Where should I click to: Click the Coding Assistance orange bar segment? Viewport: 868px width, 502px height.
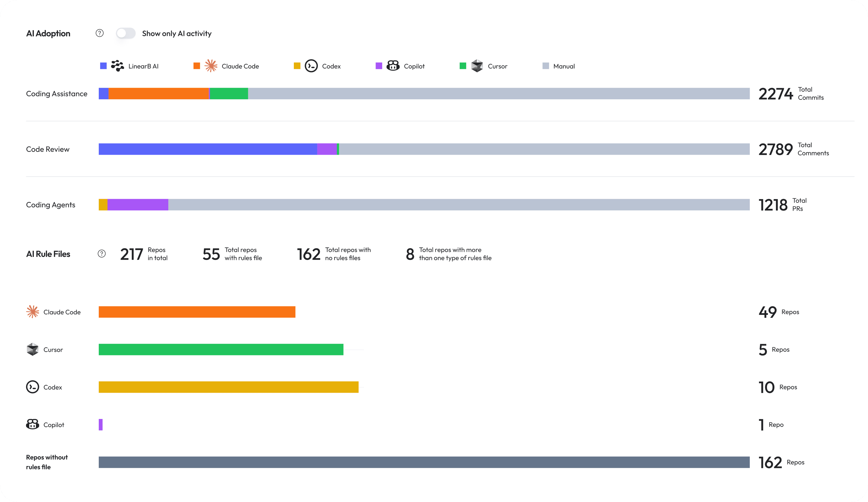coord(159,93)
